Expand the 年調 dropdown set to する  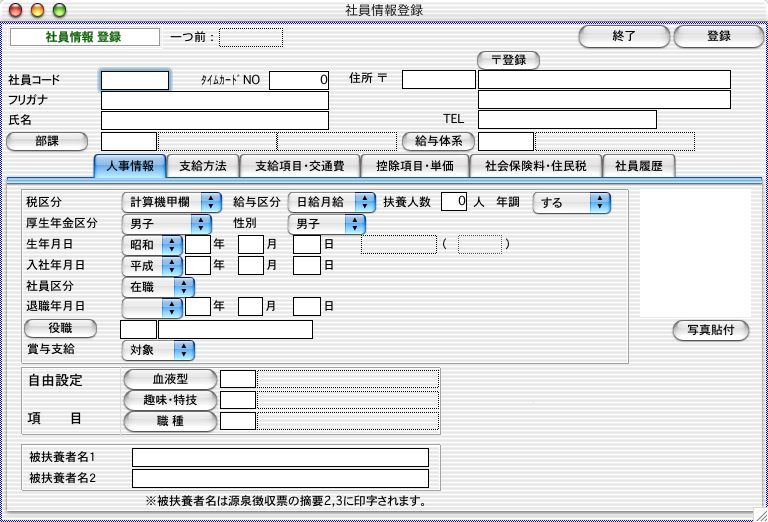(571, 203)
